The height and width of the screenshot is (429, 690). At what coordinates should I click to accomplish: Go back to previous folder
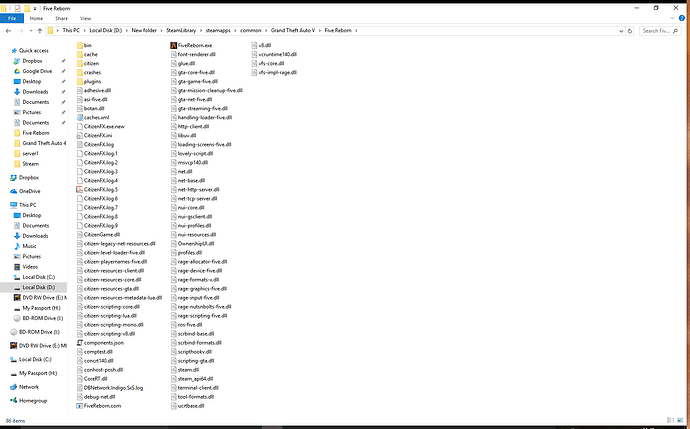[8, 31]
